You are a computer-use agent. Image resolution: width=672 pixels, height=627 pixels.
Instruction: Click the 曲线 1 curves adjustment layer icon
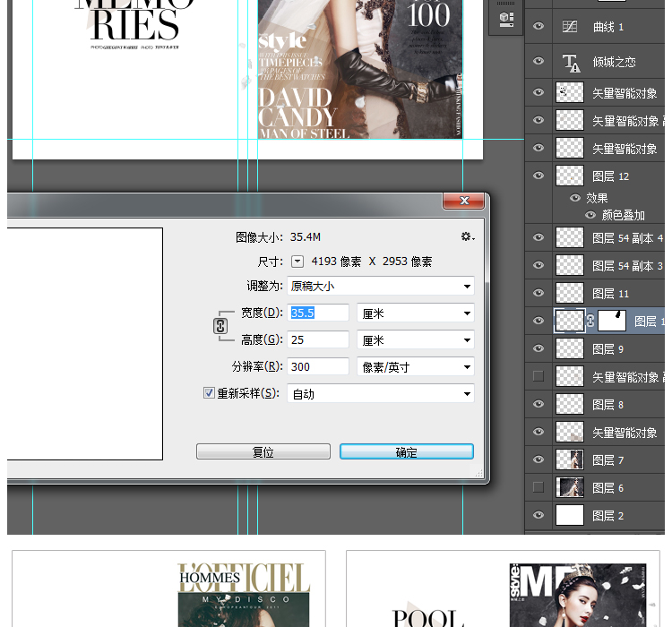coord(570,27)
